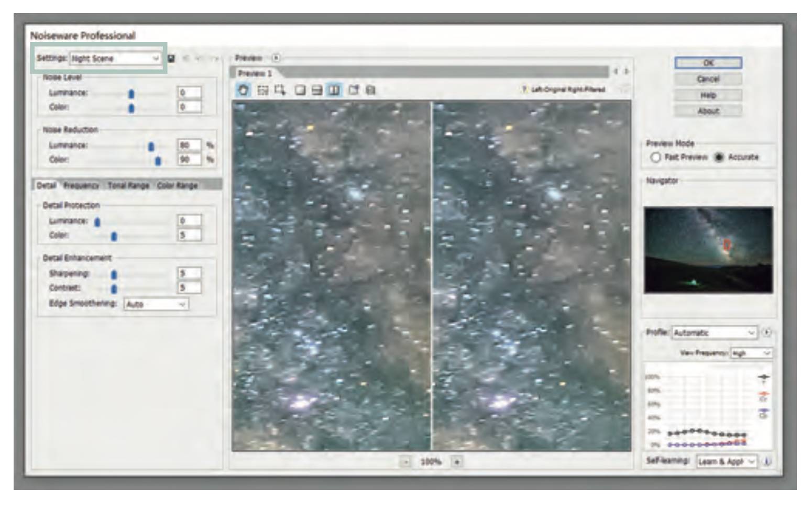This screenshot has width=812, height=510.
Task: Open the Tonal Range tab
Action: point(128,185)
